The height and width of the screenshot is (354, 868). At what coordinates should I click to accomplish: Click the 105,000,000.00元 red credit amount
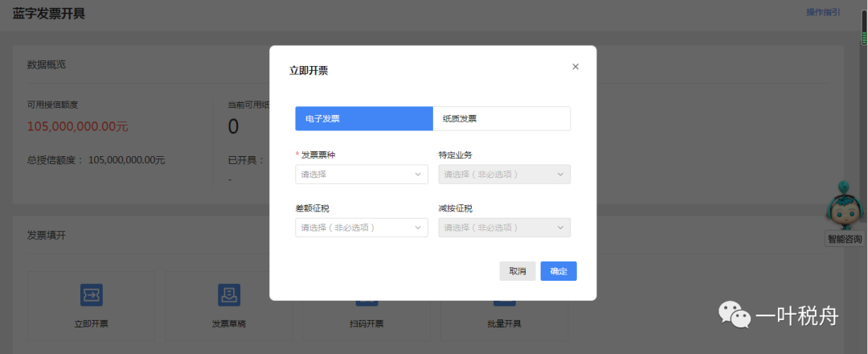[x=77, y=127]
